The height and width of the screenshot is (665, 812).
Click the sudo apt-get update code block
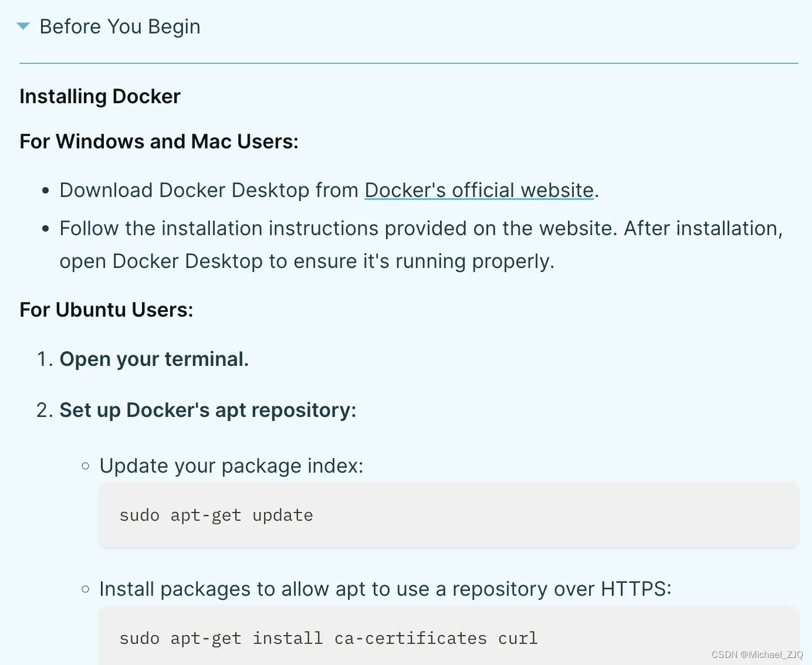[448, 515]
